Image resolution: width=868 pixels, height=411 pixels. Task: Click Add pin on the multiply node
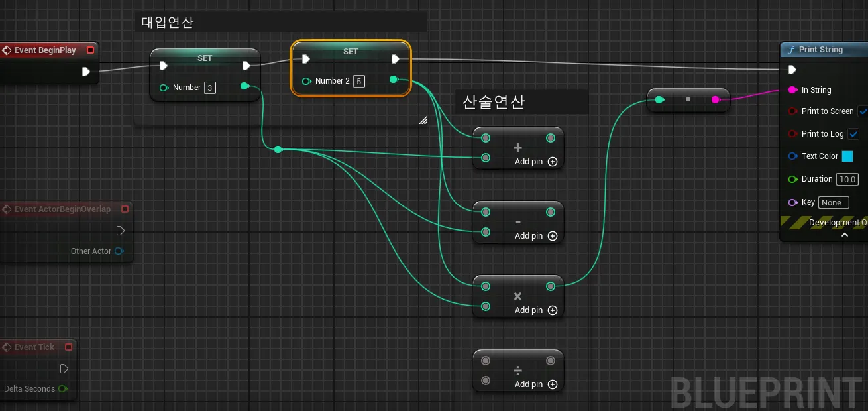(536, 310)
